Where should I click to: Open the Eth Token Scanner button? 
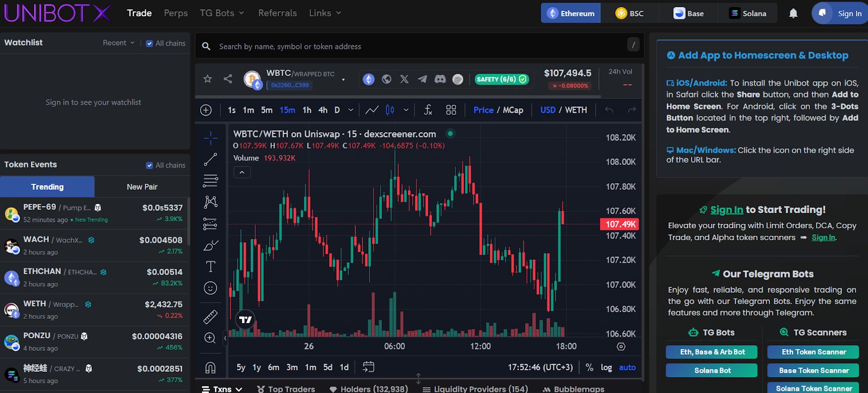(813, 352)
